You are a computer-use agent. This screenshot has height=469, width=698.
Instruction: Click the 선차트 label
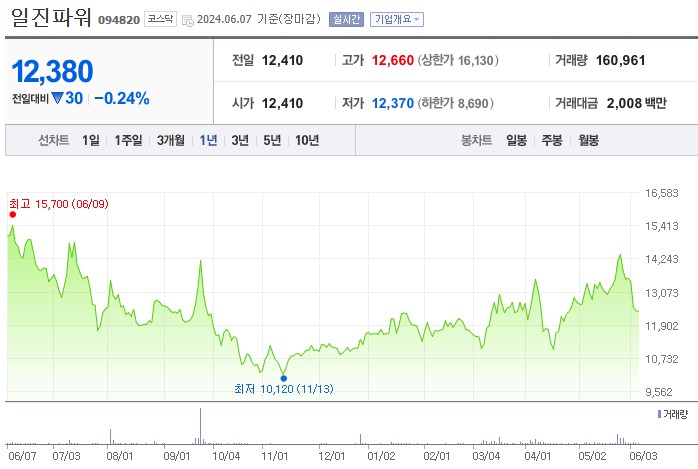click(x=53, y=140)
